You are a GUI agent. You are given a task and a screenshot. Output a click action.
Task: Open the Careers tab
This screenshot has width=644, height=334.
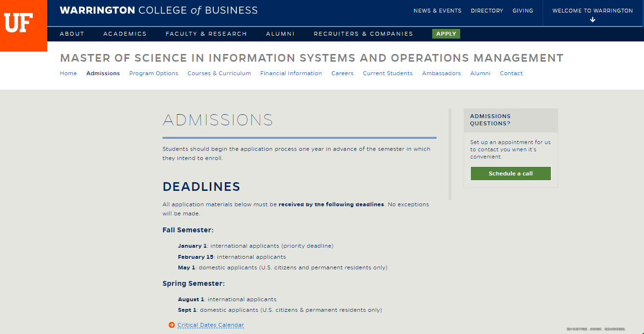click(343, 73)
